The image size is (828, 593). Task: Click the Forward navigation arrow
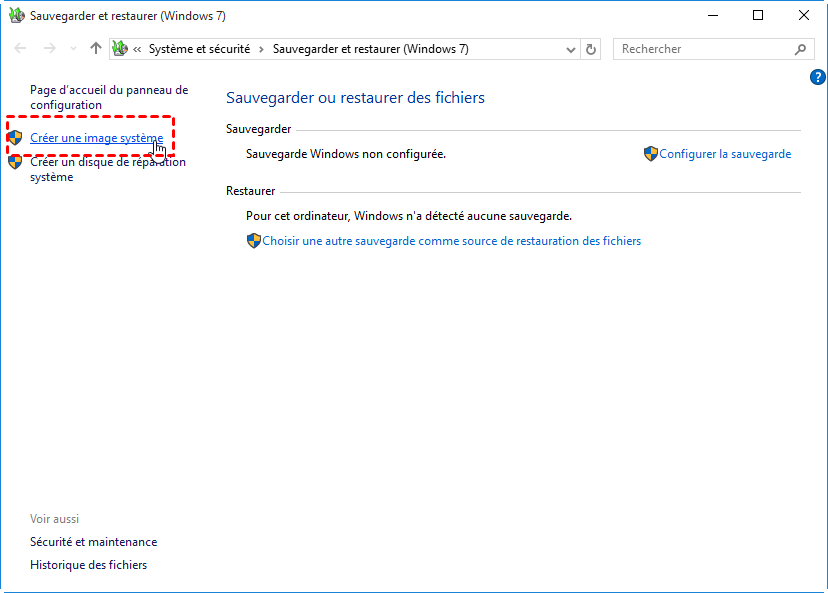[50, 49]
